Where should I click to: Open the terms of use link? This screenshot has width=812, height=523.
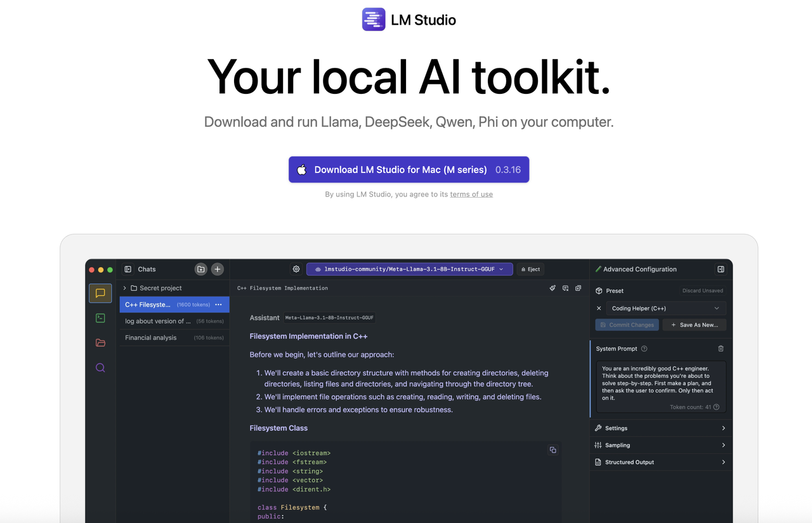tap(471, 195)
